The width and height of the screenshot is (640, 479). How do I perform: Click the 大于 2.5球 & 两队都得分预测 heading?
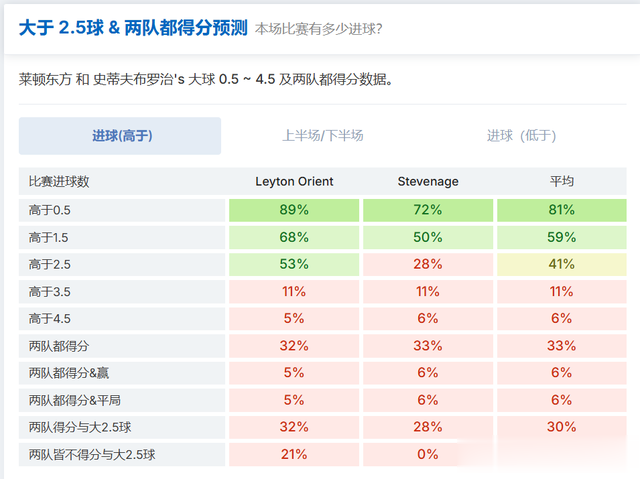coord(133,27)
